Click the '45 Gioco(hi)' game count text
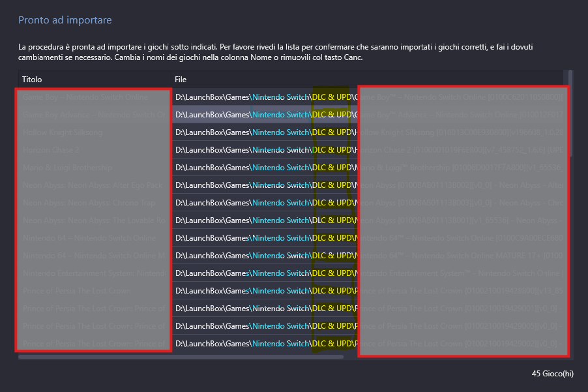 (x=552, y=374)
